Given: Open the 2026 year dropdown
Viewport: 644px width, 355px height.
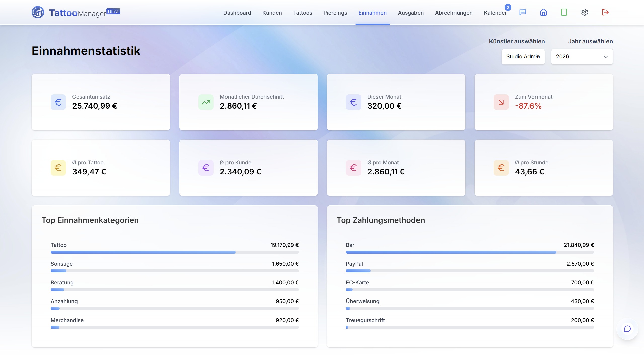Looking at the screenshot, I should (582, 57).
